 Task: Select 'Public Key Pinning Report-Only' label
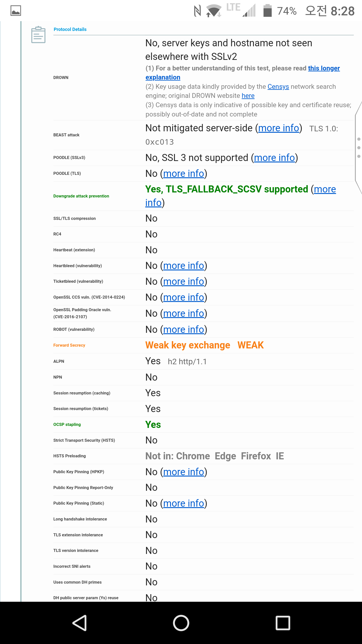(83, 488)
